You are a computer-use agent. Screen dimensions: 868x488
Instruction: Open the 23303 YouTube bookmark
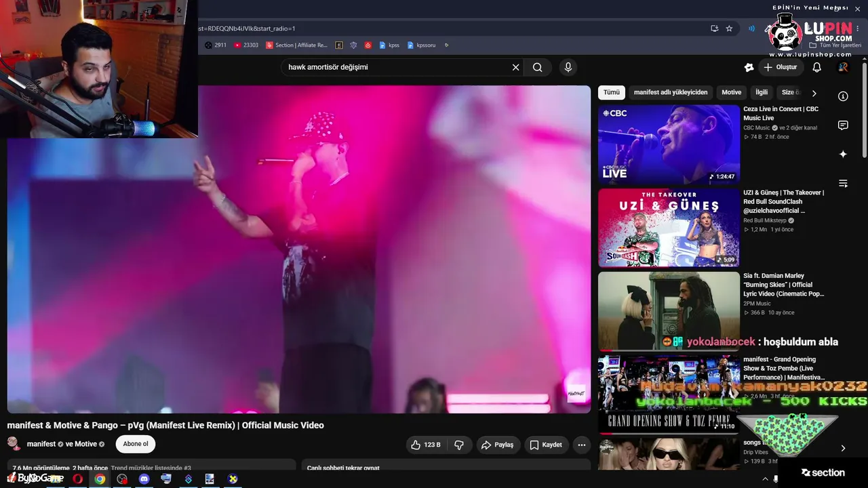[246, 45]
